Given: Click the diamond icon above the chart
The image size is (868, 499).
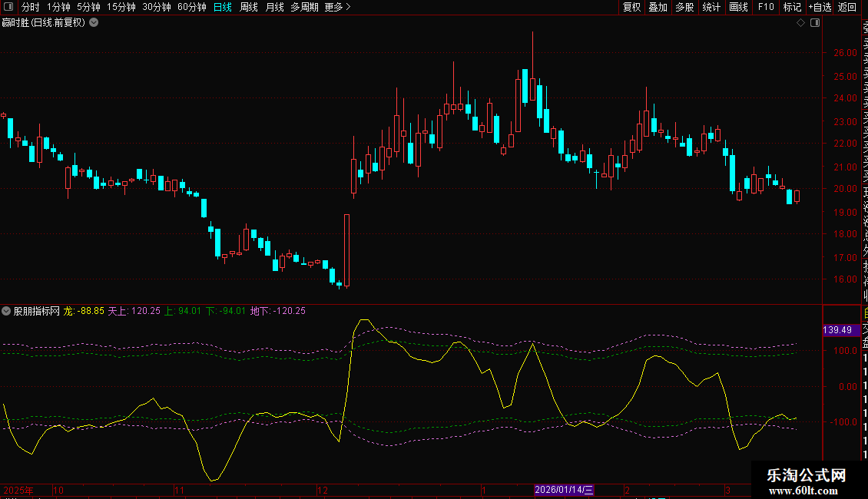Looking at the screenshot, I should pos(800,23).
